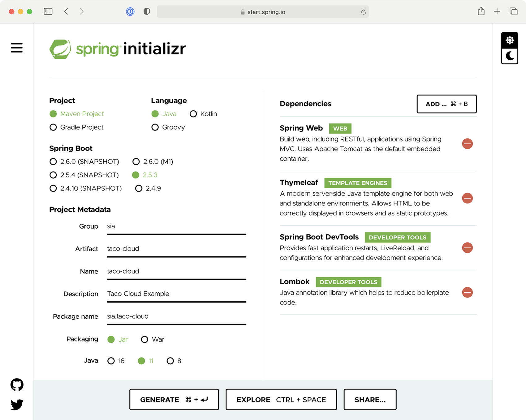Open the privacy report shield icon
The image size is (526, 420).
147,11
